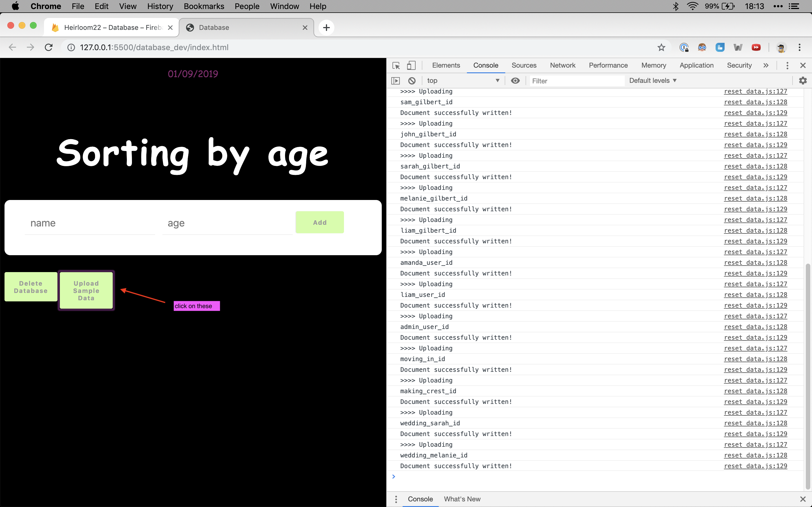The height and width of the screenshot is (507, 812).
Task: Switch to the Network tab
Action: click(x=562, y=65)
